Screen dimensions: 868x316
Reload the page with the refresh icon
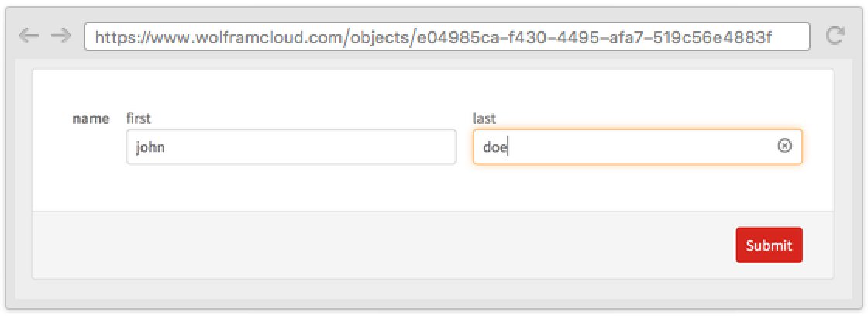pyautogui.click(x=835, y=36)
